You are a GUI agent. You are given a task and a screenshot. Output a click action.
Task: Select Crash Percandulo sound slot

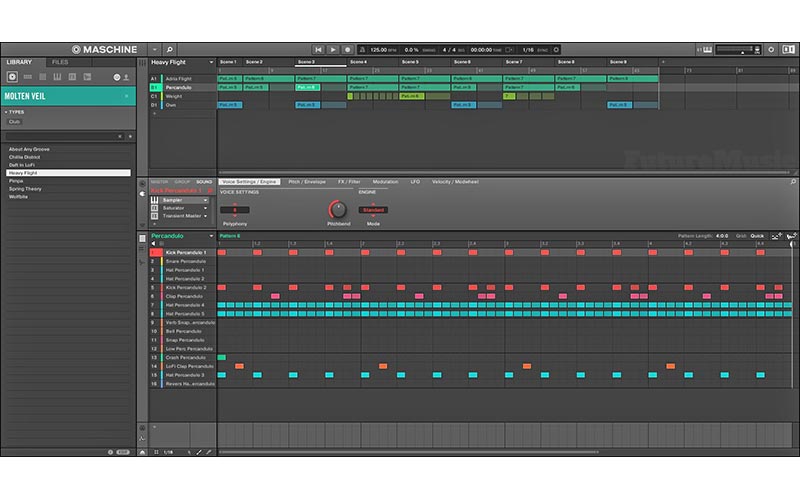click(x=182, y=358)
